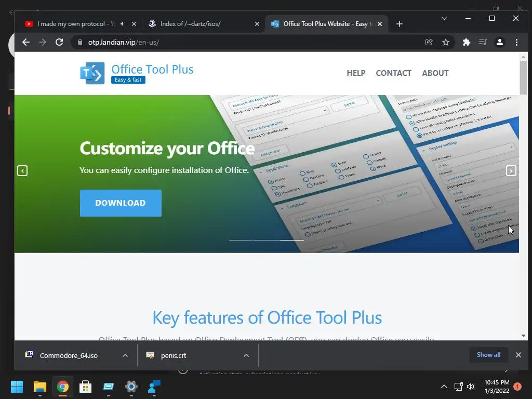Open the CONTACT page link
This screenshot has width=532, height=399.
[394, 73]
